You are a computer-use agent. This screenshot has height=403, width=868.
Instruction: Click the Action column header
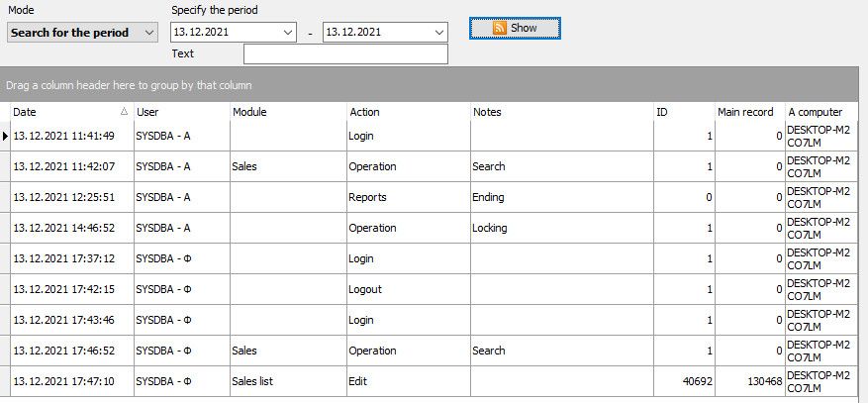click(408, 112)
